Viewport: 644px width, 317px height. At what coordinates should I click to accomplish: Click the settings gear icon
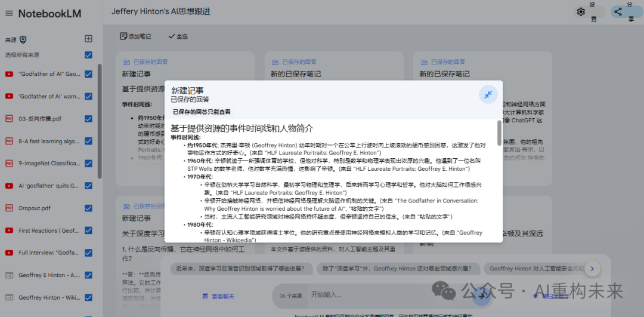[x=581, y=12]
